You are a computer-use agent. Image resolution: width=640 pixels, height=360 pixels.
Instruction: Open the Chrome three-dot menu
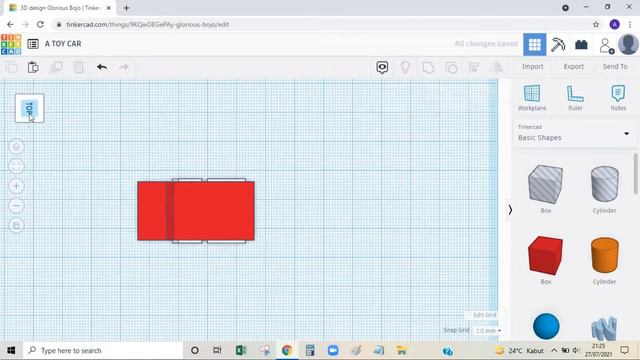[x=630, y=24]
